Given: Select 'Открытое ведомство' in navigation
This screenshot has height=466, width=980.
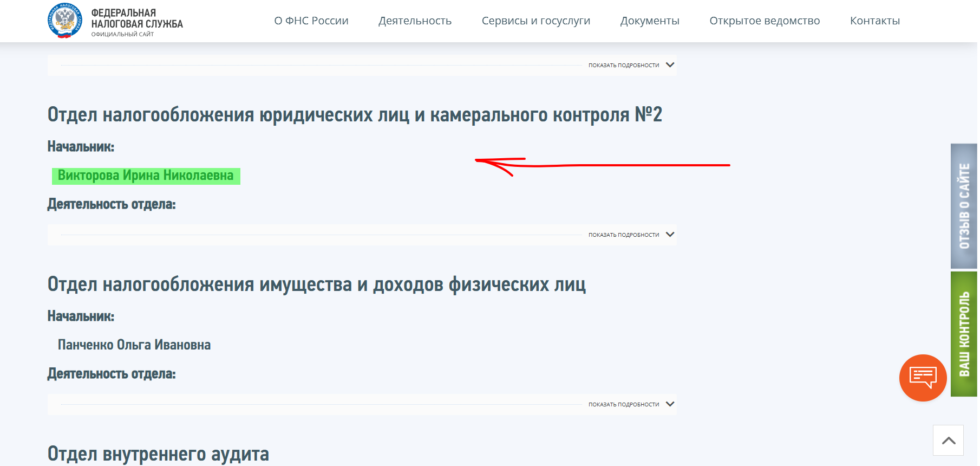Looking at the screenshot, I should coord(765,21).
